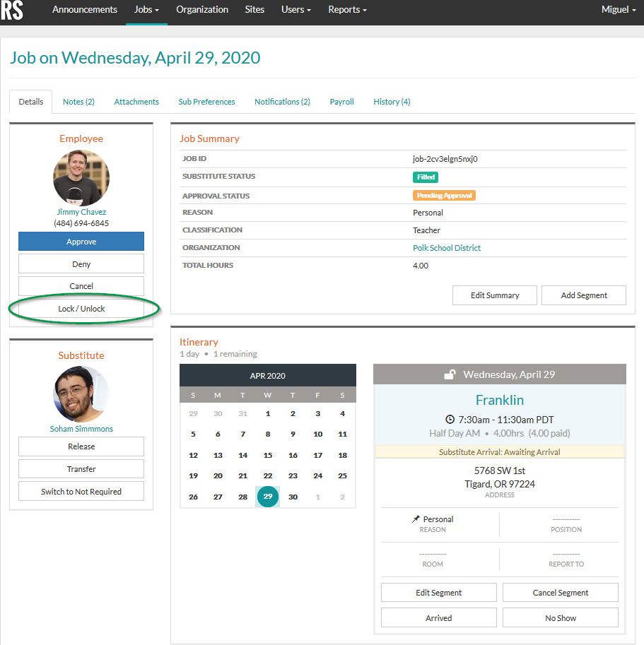
Task: Open the Jobs dropdown menu
Action: [x=146, y=10]
